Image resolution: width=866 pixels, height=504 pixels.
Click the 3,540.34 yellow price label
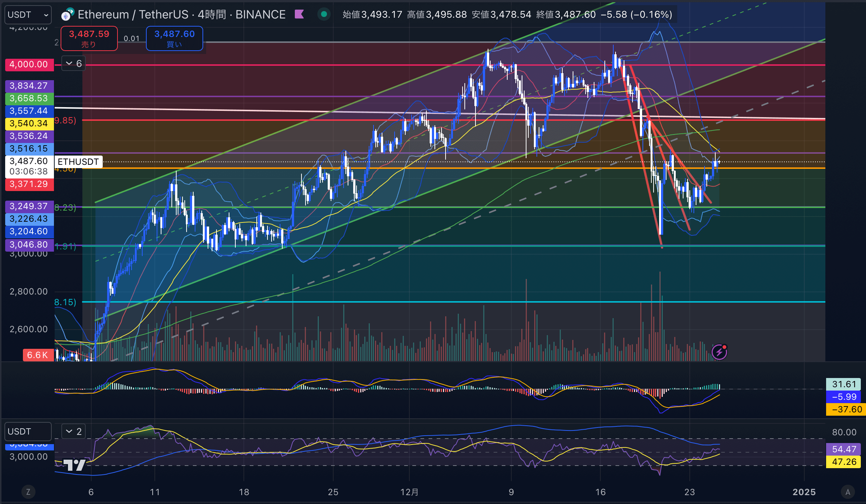(29, 123)
